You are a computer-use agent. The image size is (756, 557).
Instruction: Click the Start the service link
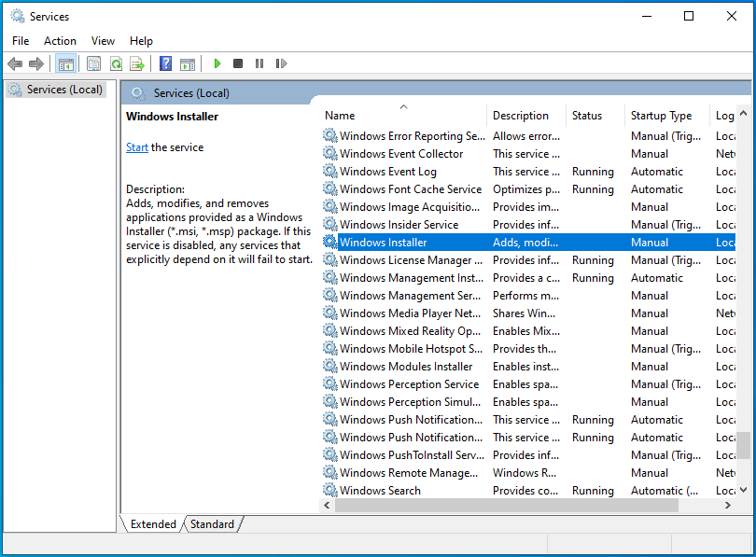pyautogui.click(x=137, y=147)
